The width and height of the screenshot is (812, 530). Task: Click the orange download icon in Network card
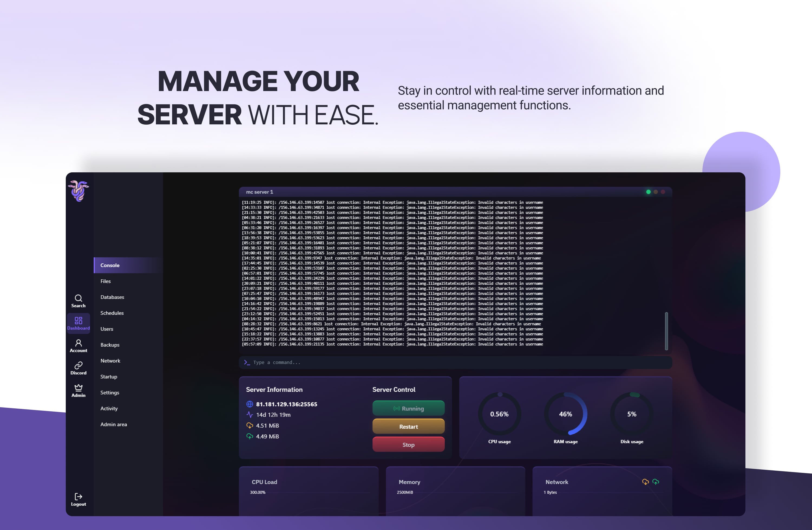pyautogui.click(x=645, y=482)
